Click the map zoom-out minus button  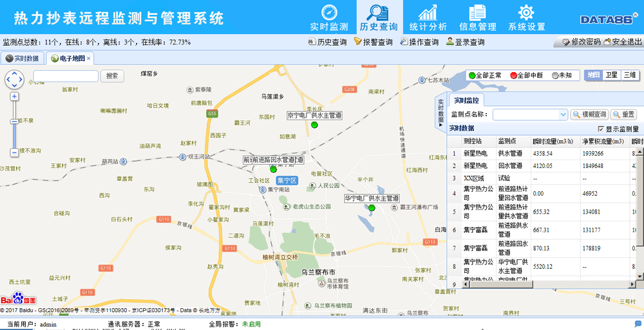pyautogui.click(x=14, y=152)
